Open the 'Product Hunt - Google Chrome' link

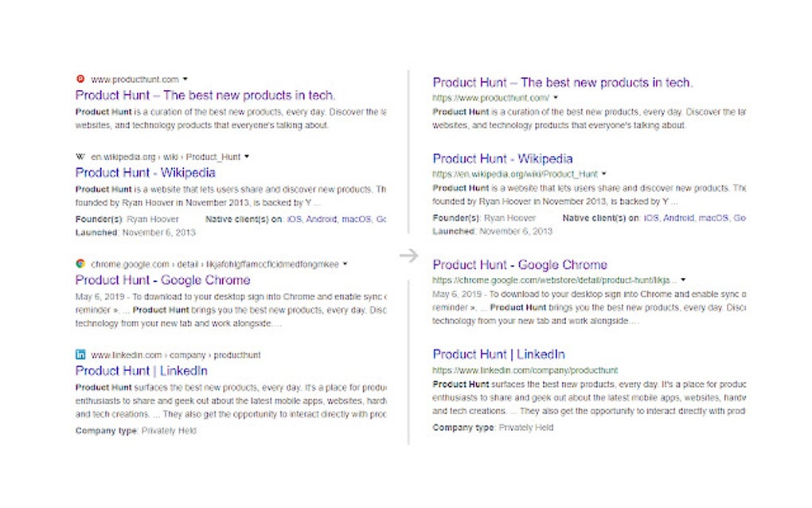[162, 279]
